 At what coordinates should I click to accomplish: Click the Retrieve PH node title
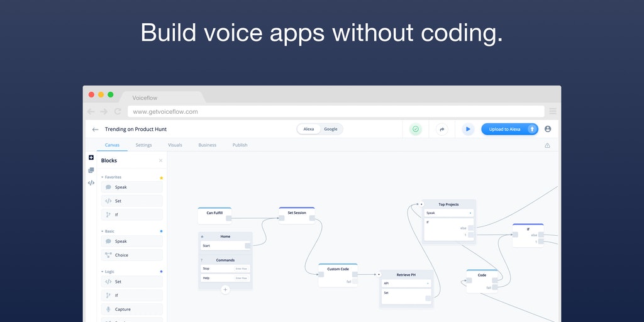406,275
